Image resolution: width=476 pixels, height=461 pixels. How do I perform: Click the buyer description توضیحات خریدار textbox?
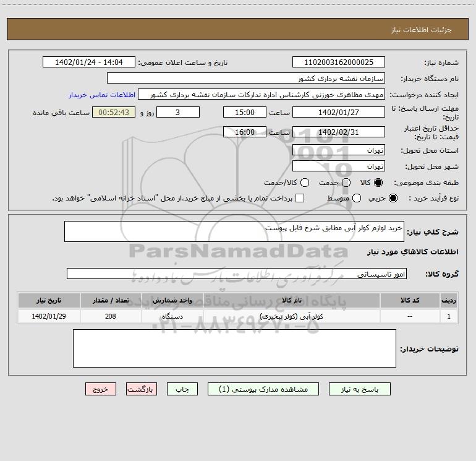point(234,348)
